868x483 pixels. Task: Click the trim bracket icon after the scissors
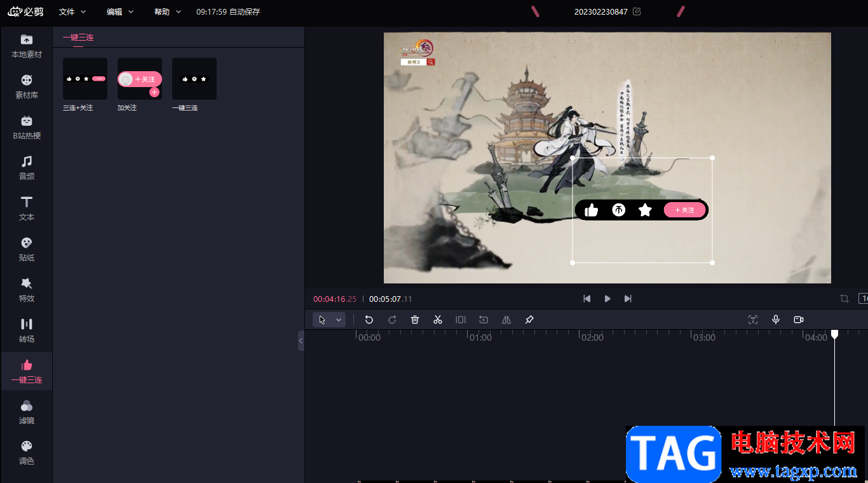coord(461,320)
